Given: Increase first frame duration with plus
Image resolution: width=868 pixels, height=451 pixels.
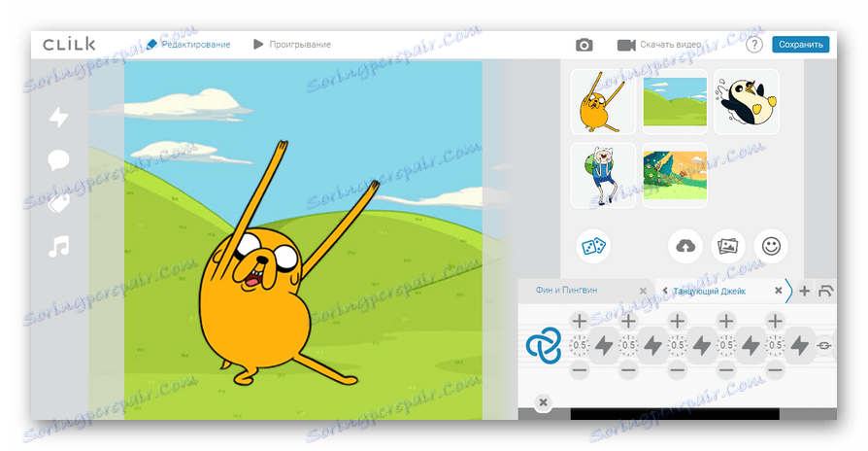Looking at the screenshot, I should (579, 321).
